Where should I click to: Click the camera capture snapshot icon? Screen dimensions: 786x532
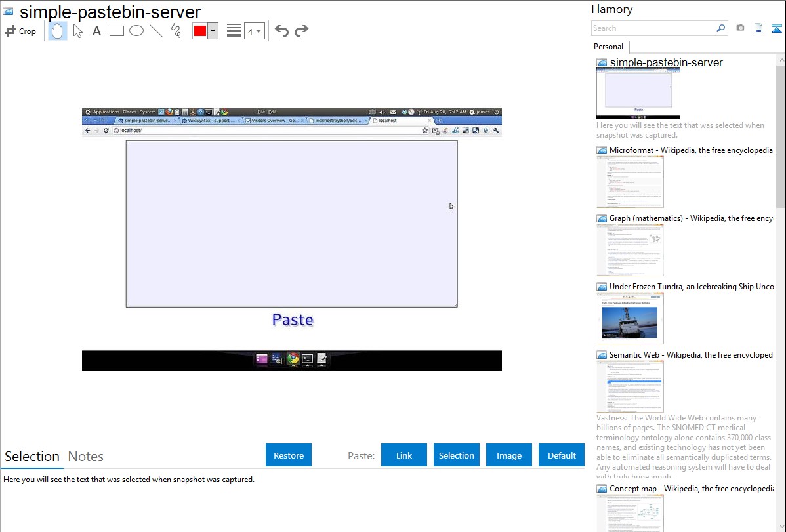740,28
